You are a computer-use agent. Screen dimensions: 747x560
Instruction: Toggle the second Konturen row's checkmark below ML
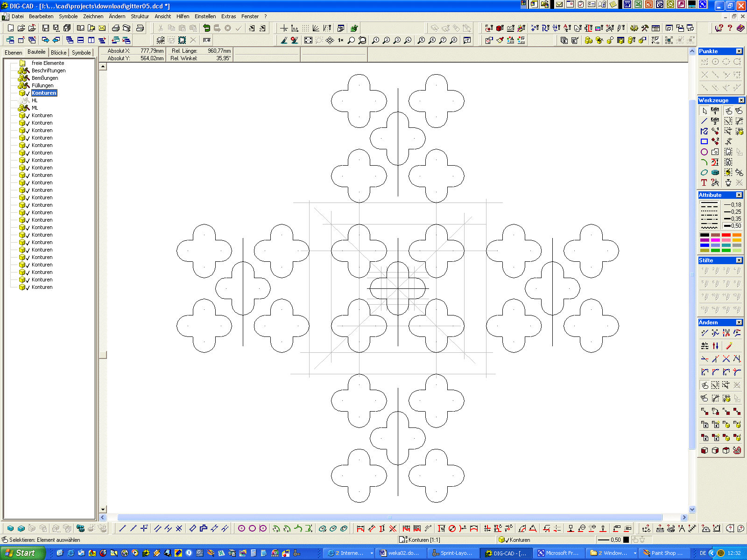click(28, 123)
